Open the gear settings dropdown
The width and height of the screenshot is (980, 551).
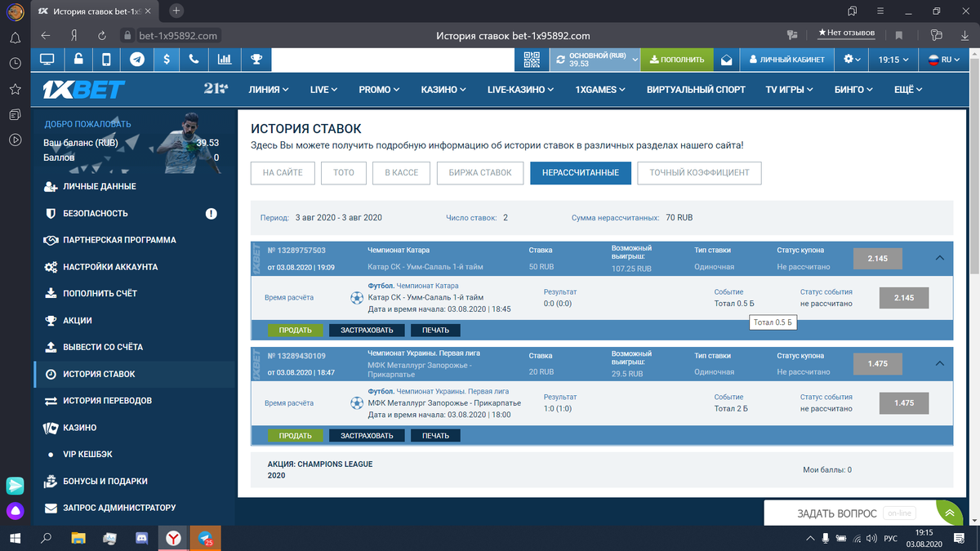853,60
